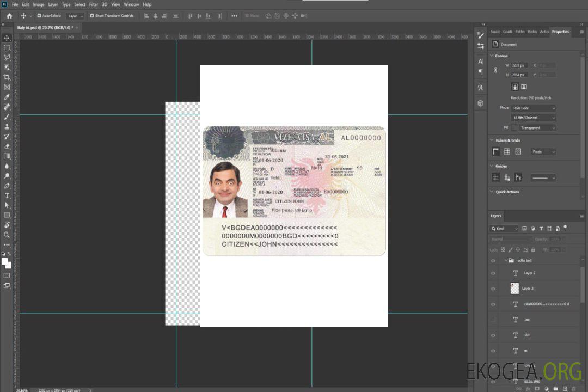Hide Layer 2 visibility eye
This screenshot has width=588, height=392.
click(493, 273)
